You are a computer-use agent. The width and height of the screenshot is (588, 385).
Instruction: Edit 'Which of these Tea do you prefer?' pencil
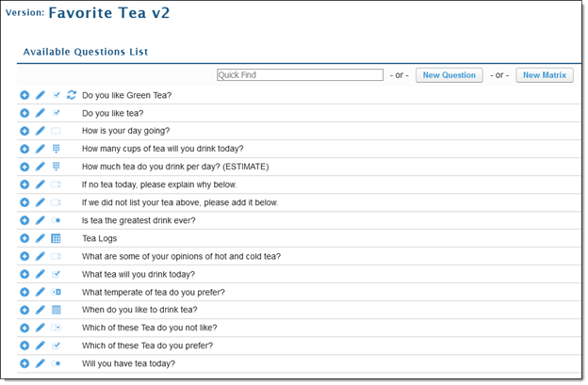[x=41, y=345]
